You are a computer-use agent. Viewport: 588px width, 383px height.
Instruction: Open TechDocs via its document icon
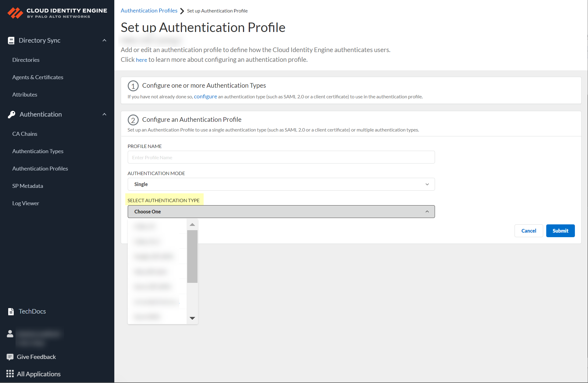[11, 311]
